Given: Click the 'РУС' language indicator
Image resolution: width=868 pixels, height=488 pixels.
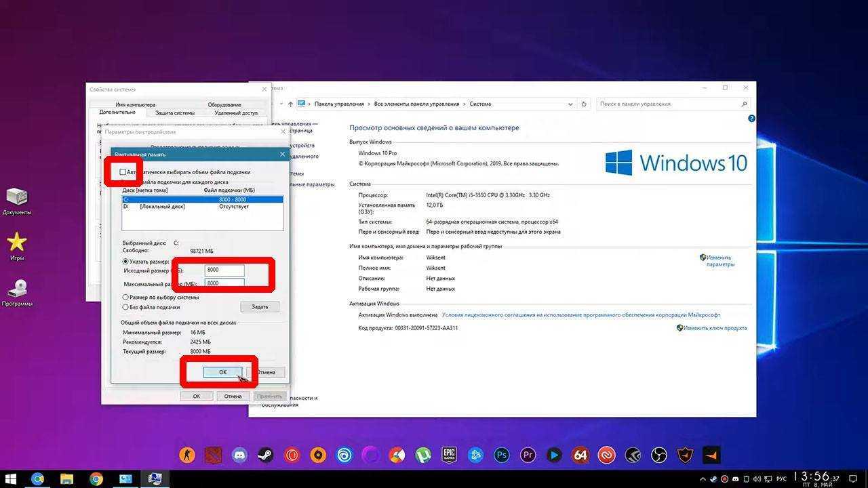Looking at the screenshot, I should pos(781,479).
